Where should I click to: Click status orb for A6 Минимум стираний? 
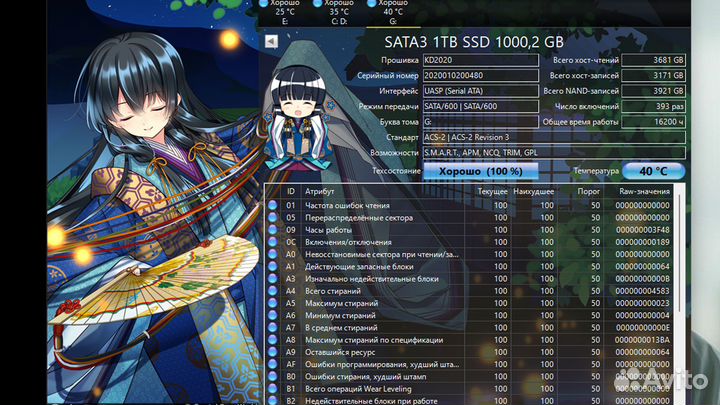tap(273, 315)
